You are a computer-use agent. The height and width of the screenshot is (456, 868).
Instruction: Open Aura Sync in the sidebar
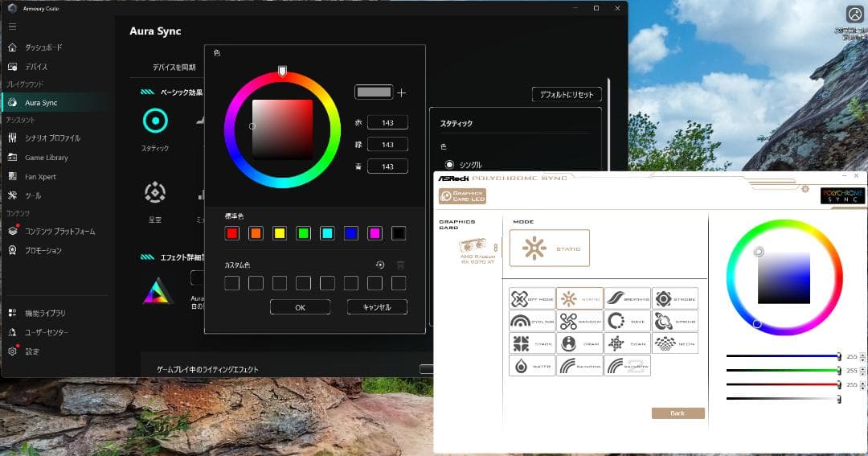point(40,103)
